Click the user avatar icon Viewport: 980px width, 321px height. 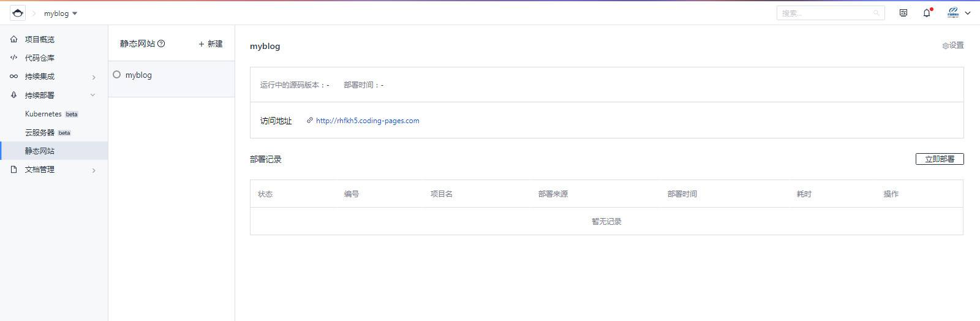tap(953, 13)
